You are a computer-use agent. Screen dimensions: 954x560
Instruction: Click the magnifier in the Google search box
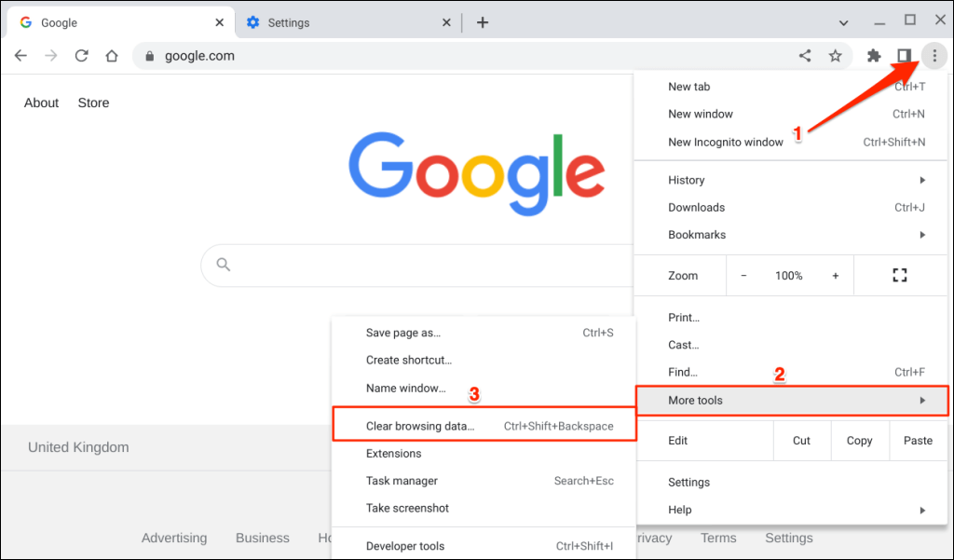(x=223, y=265)
